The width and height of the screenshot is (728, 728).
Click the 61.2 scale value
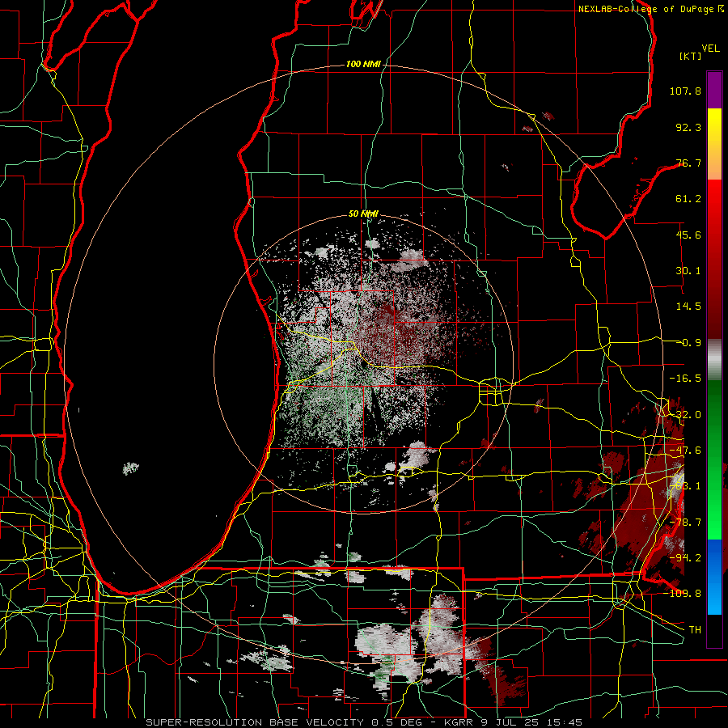click(688, 199)
